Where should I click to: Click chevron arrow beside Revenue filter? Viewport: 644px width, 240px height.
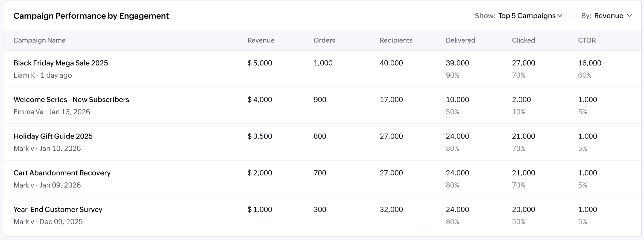(x=630, y=16)
